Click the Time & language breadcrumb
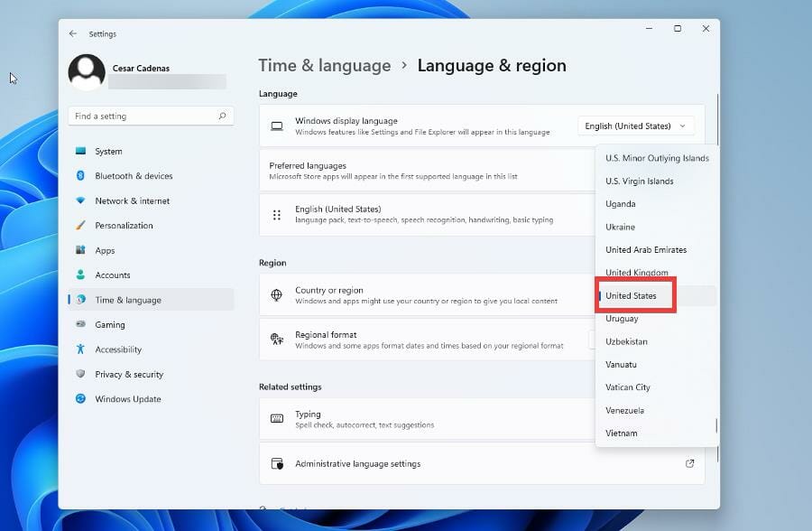 [325, 66]
